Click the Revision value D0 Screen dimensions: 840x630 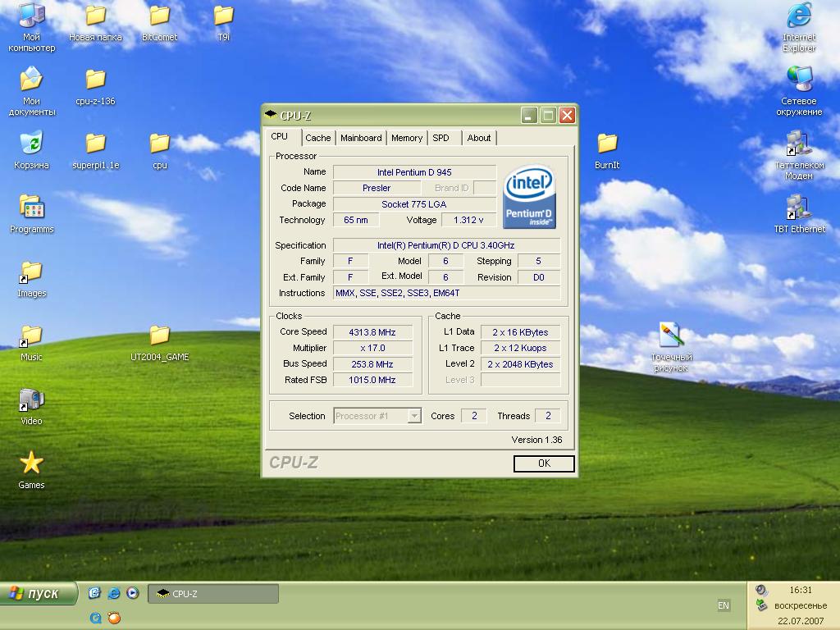point(538,277)
